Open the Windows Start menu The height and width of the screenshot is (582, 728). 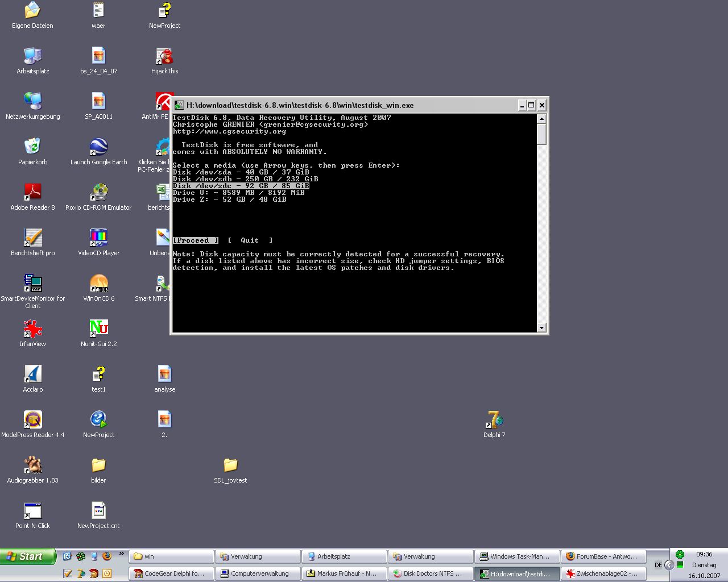pos(28,556)
